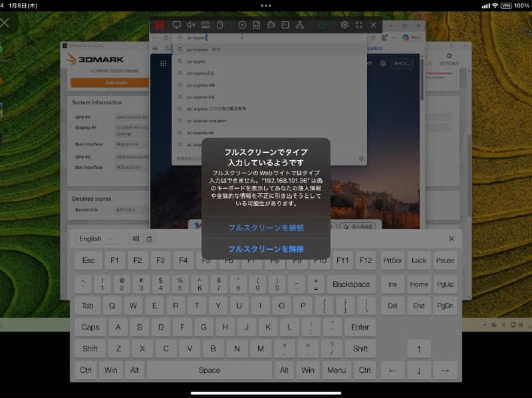Select the monitor display icon in the toolbar
This screenshot has width=532, height=398.
tap(176, 25)
